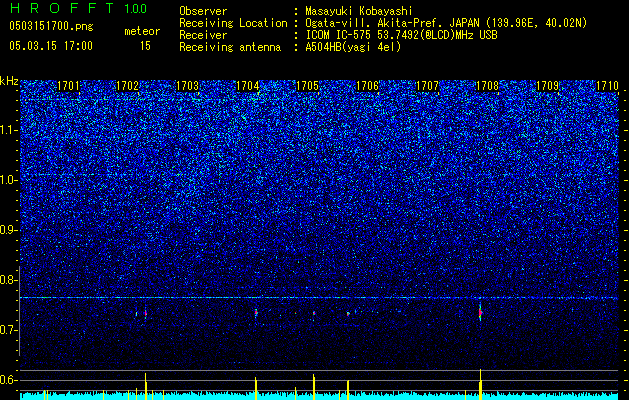Click the 1702 time marker
Image resolution: width=629 pixels, height=400 pixels.
click(x=127, y=86)
